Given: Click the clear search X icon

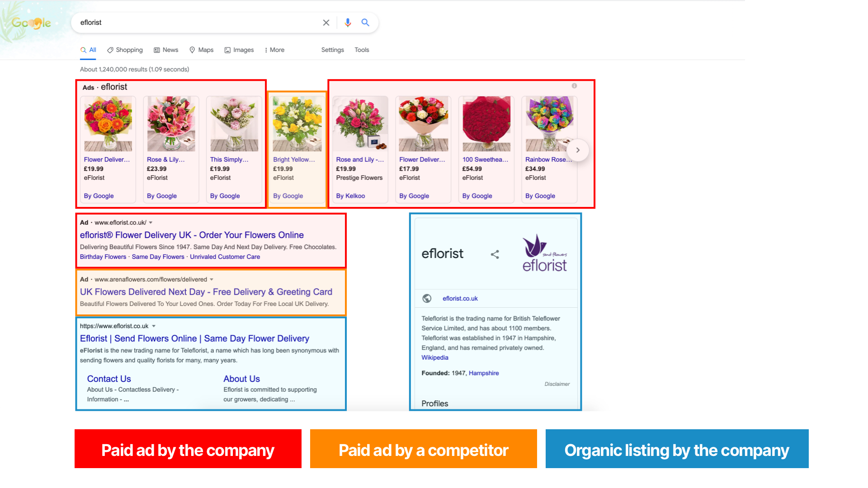Looking at the screenshot, I should (x=326, y=23).
